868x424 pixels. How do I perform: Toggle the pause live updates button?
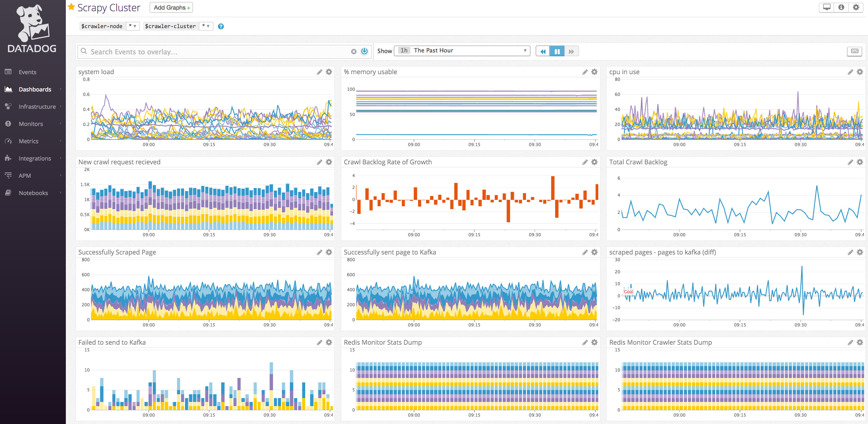557,51
